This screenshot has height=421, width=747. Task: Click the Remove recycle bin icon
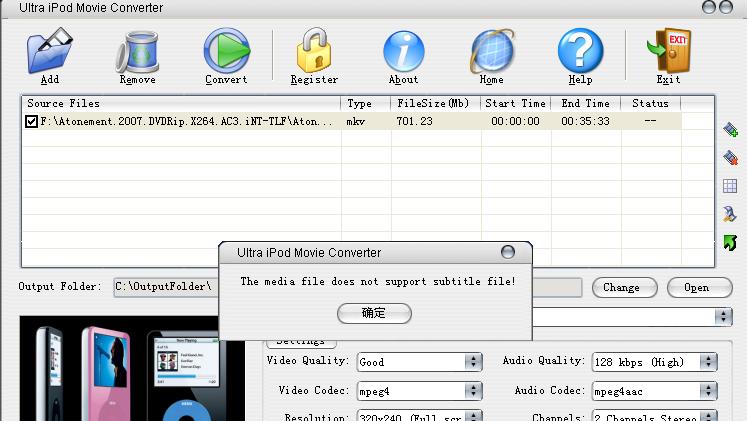coord(137,51)
